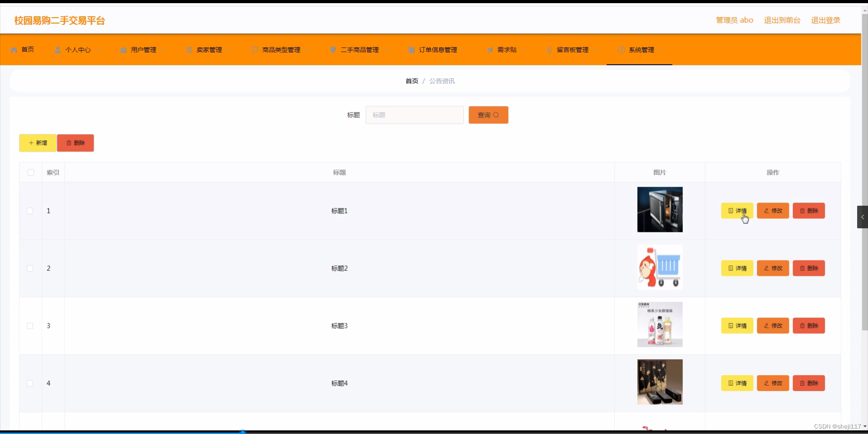Viewport: 868px width, 434px height.
Task: Click 校园易购二手交易平台 site title
Action: [x=60, y=20]
